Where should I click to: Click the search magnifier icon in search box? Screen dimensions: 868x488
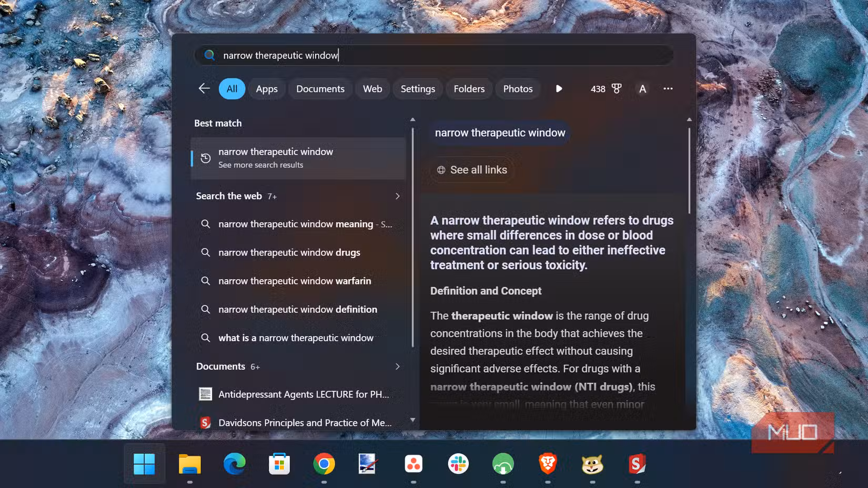pyautogui.click(x=209, y=55)
